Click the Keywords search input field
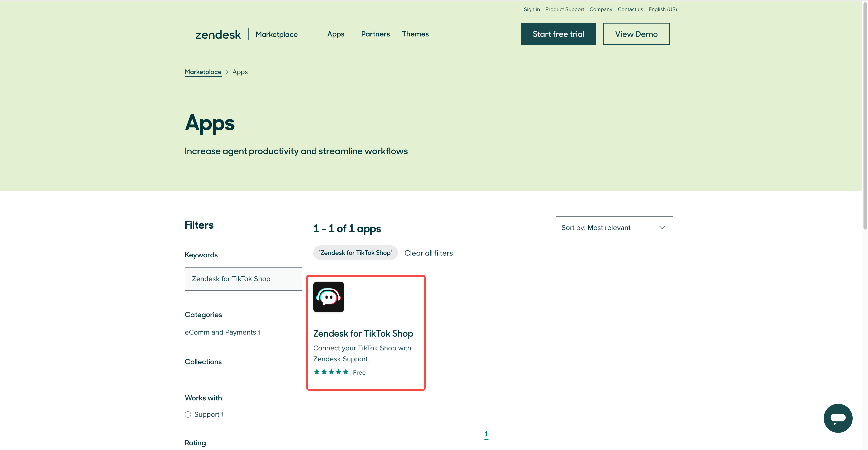The width and height of the screenshot is (868, 450). click(x=243, y=279)
